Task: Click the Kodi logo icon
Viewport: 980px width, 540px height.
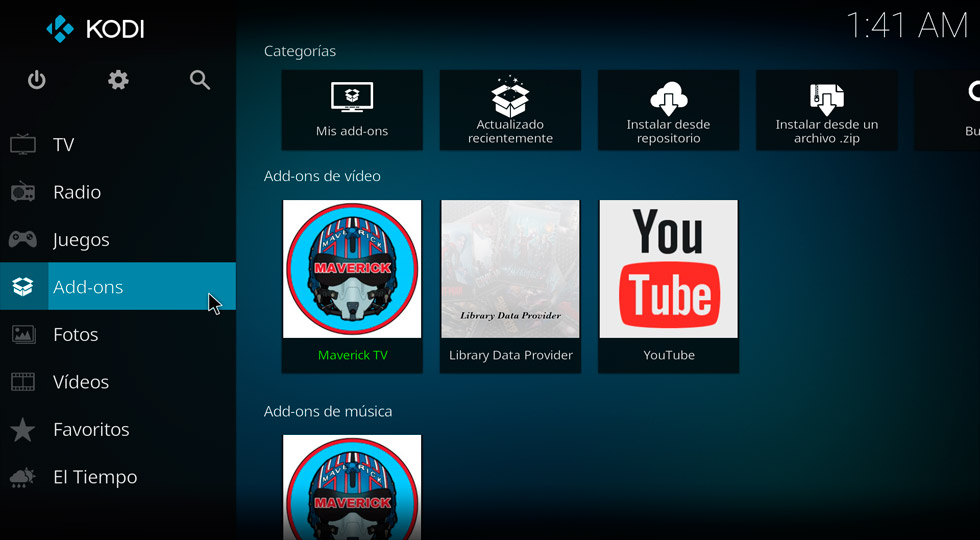Action: (x=60, y=29)
